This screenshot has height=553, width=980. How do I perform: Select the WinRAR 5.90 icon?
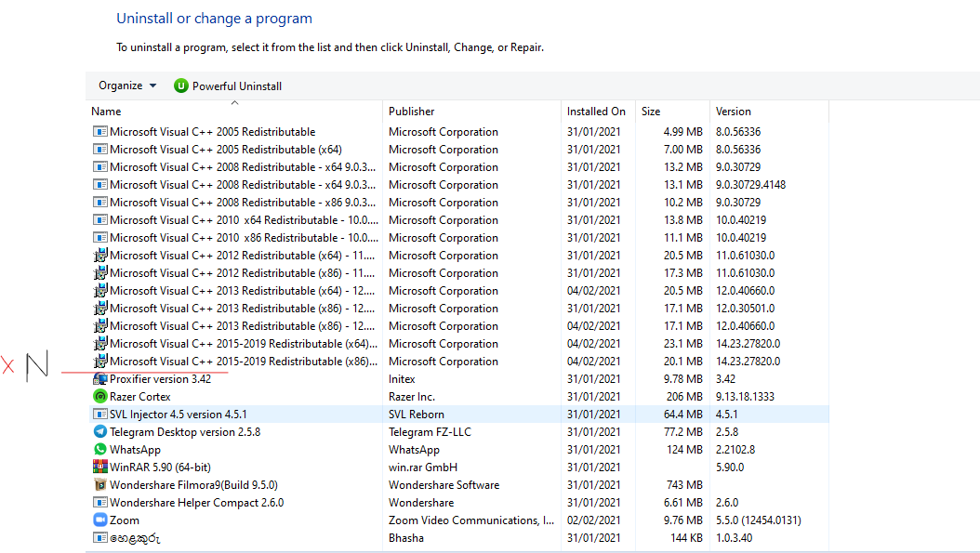(x=100, y=467)
